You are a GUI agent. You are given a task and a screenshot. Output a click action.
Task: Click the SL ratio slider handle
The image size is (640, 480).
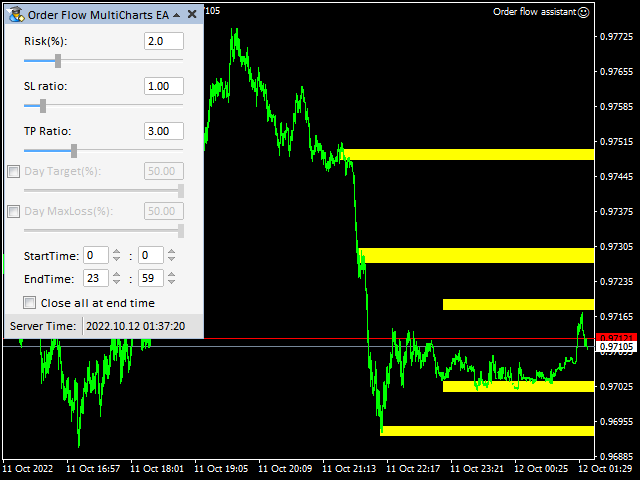click(43, 106)
